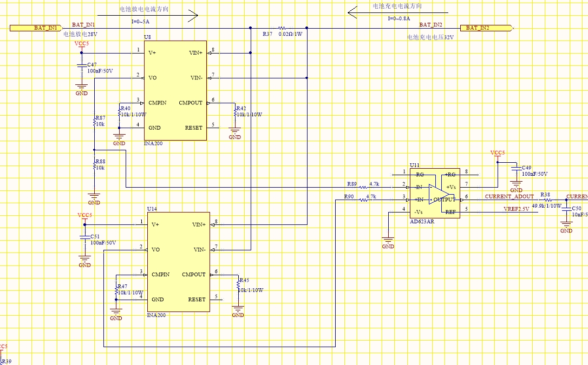Select the U8 INA200 chip body

click(x=175, y=91)
